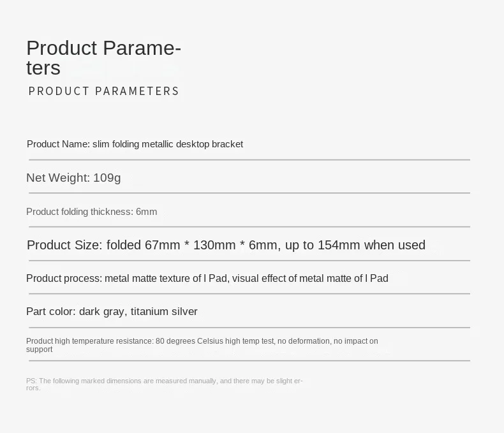Click divider line under Product Name row
Image resolution: width=504 pixels, height=433 pixels.
tap(249, 159)
